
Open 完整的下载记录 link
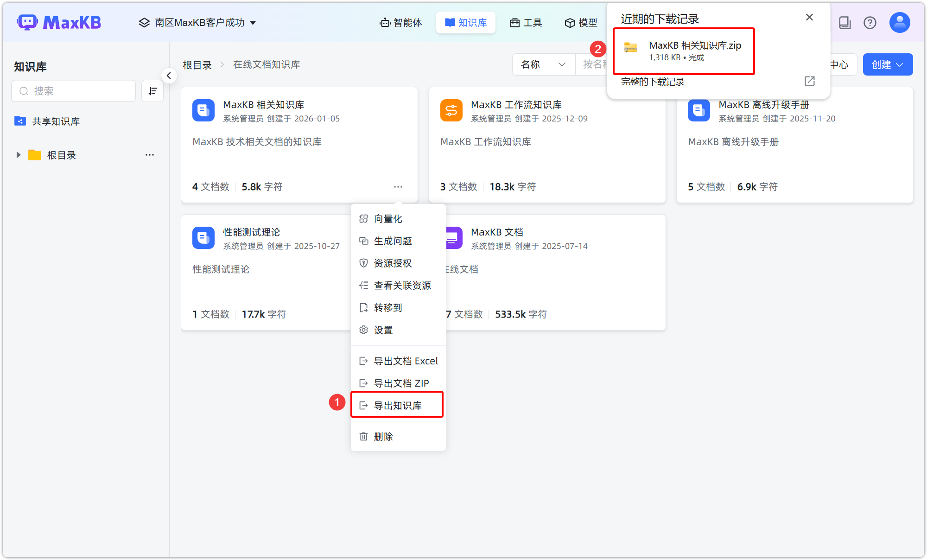pyautogui.click(x=653, y=82)
